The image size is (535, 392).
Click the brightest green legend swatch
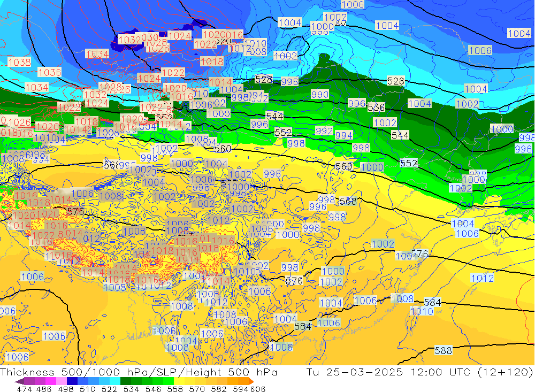[169, 381]
